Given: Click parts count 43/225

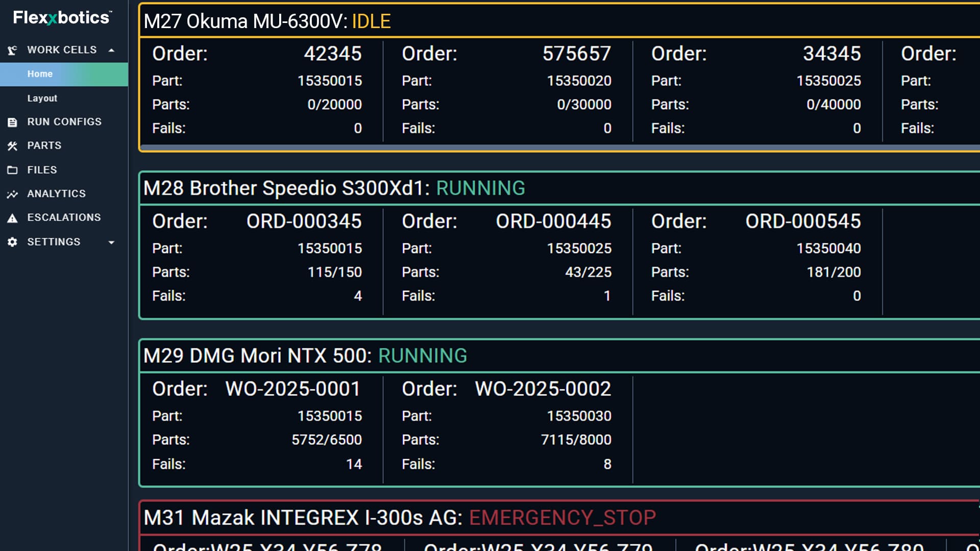Looking at the screenshot, I should click(589, 272).
